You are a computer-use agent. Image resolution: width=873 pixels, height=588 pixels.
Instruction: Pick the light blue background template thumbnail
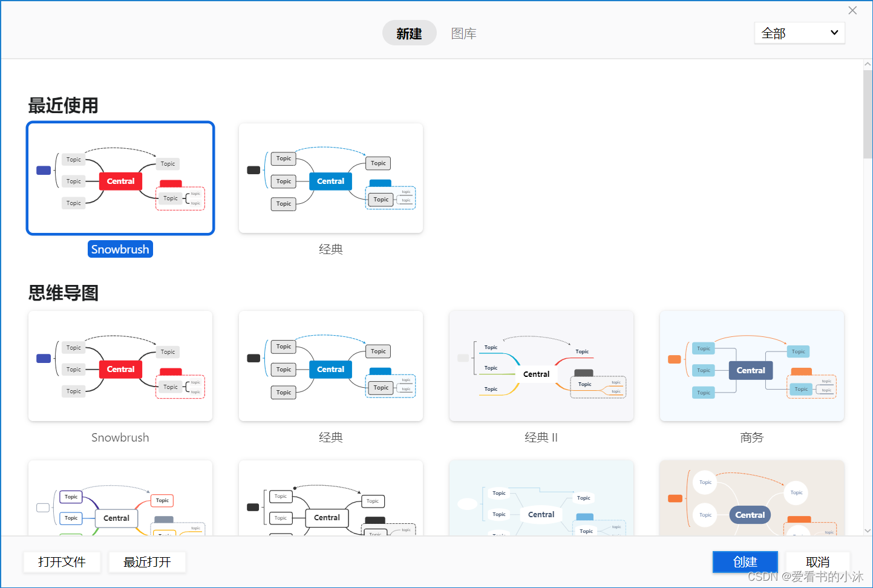click(541, 498)
